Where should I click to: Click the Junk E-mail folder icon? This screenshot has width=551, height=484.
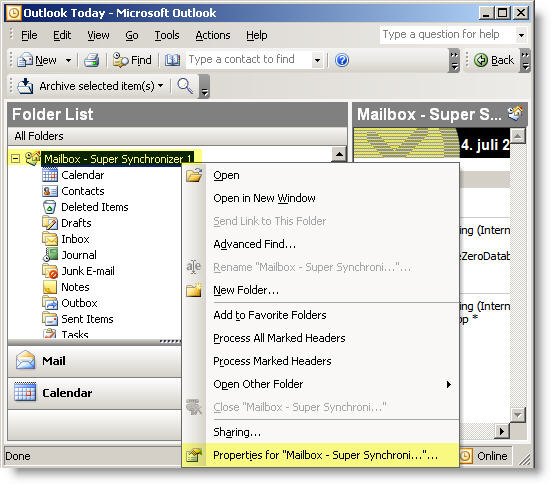click(50, 271)
